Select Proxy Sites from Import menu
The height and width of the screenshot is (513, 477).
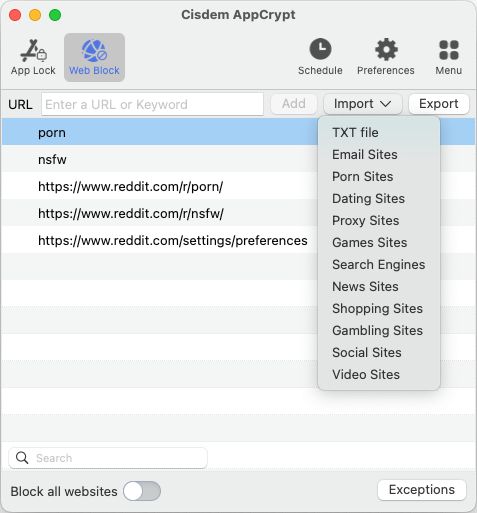pos(366,221)
